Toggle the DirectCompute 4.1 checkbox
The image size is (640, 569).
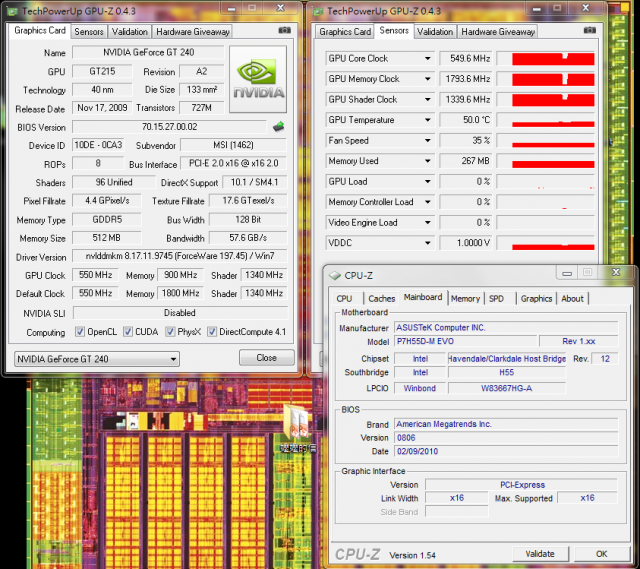pos(212,332)
